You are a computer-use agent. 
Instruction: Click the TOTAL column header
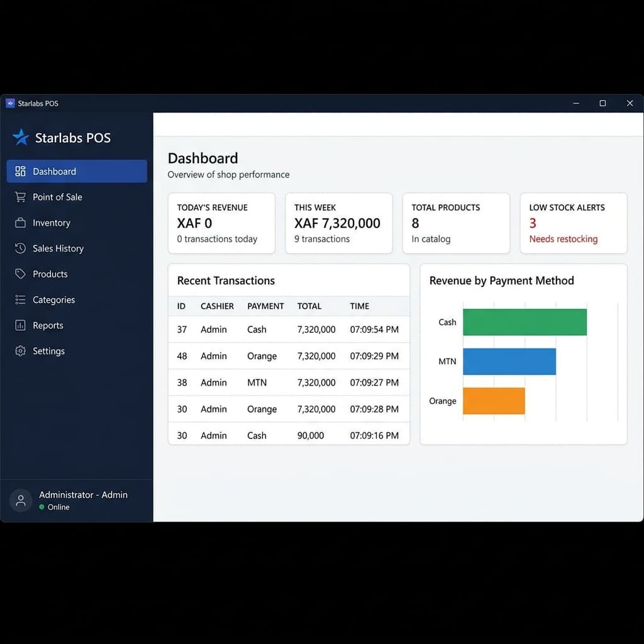309,306
